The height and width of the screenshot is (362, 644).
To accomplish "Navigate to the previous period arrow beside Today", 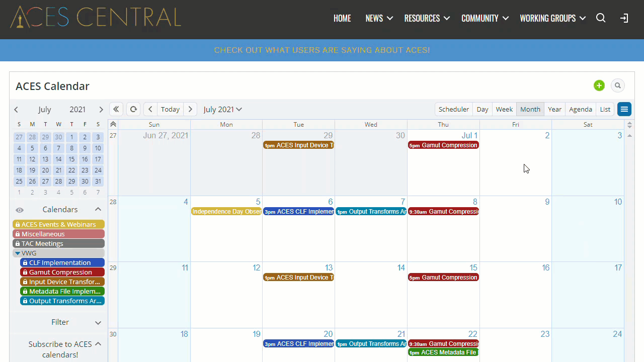I will tap(150, 109).
